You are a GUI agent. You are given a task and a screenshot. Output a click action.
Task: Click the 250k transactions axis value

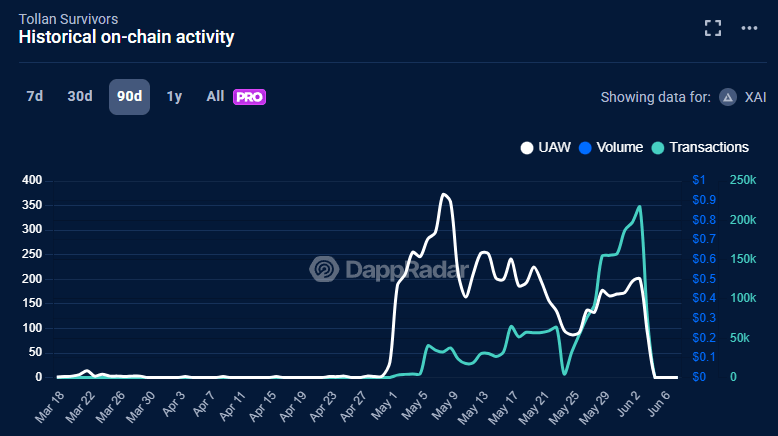[x=743, y=180]
